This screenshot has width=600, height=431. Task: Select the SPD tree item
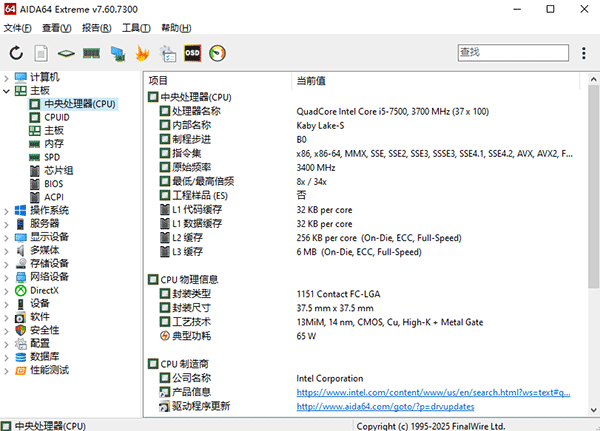tap(52, 157)
